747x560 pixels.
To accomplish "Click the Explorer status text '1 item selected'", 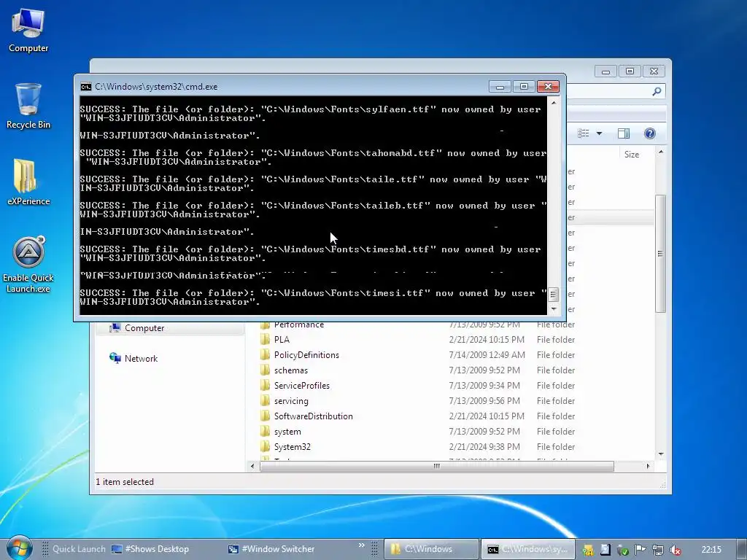I will click(x=125, y=482).
